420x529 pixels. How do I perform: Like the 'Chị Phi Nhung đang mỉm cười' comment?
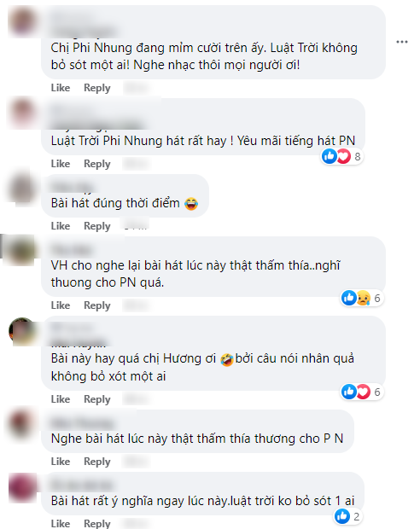coord(61,88)
